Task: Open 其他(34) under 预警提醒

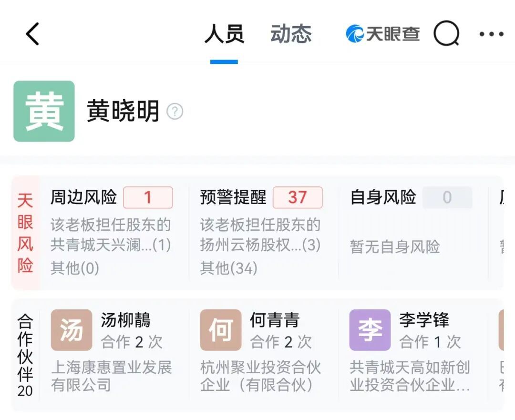Action: (228, 268)
